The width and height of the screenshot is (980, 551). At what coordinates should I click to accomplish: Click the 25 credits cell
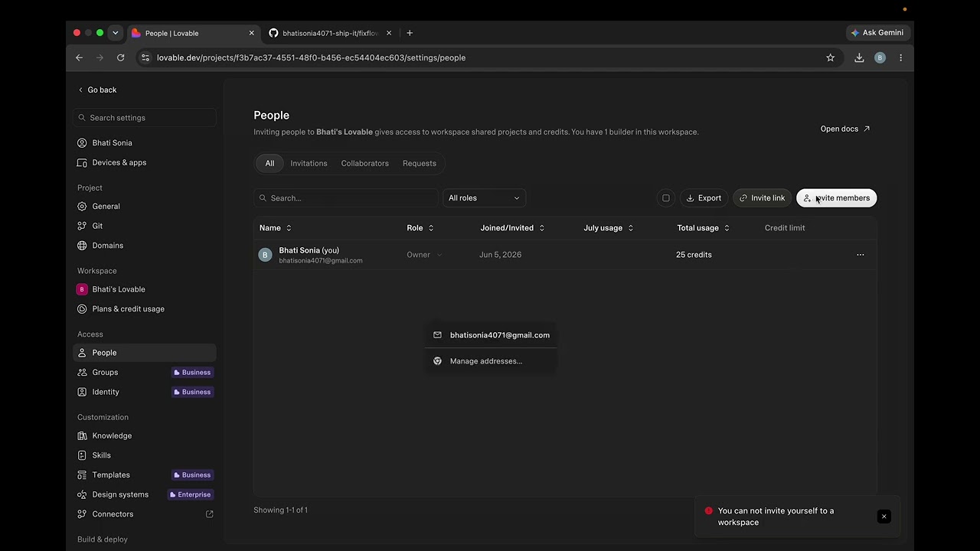[694, 255]
